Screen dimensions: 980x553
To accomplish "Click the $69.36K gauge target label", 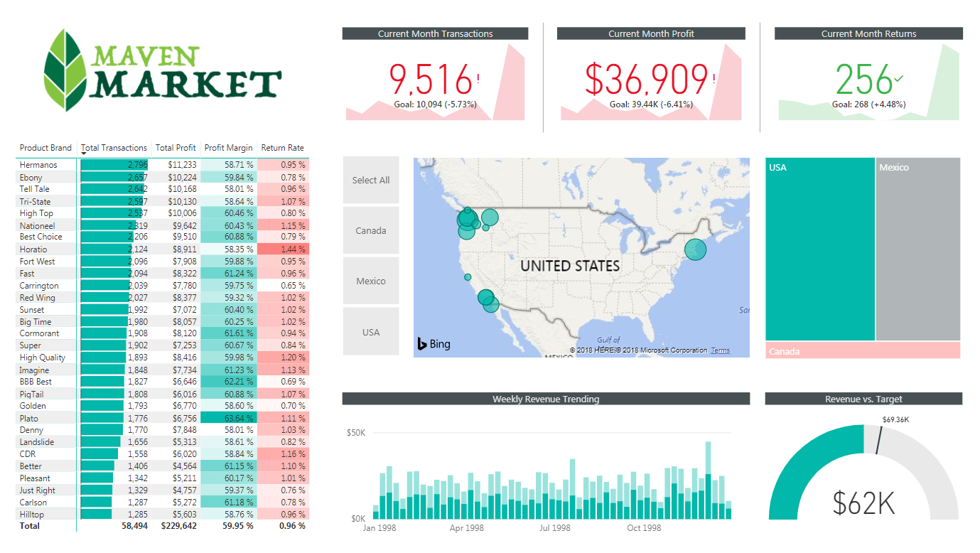I will tap(895, 419).
